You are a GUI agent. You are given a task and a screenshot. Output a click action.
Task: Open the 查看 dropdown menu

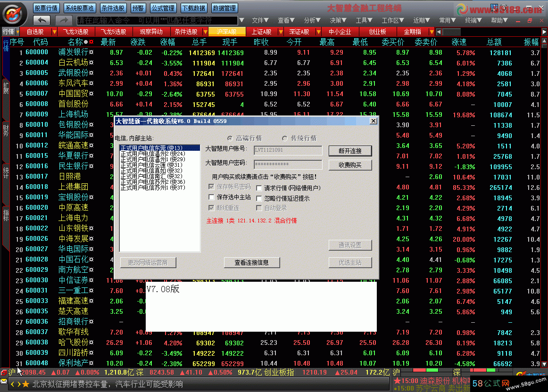286,21
